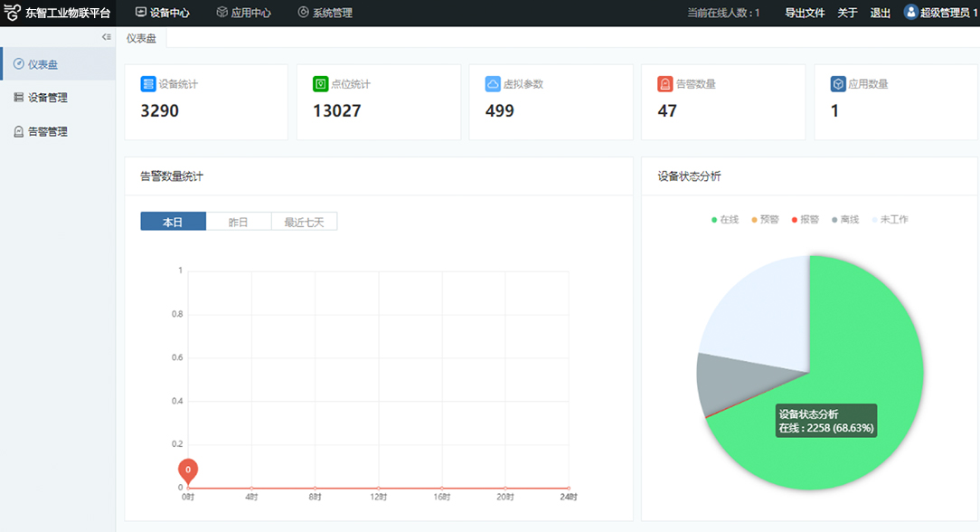Image resolution: width=980 pixels, height=532 pixels.
Task: Toggle the 预警 legend series
Action: coord(764,220)
